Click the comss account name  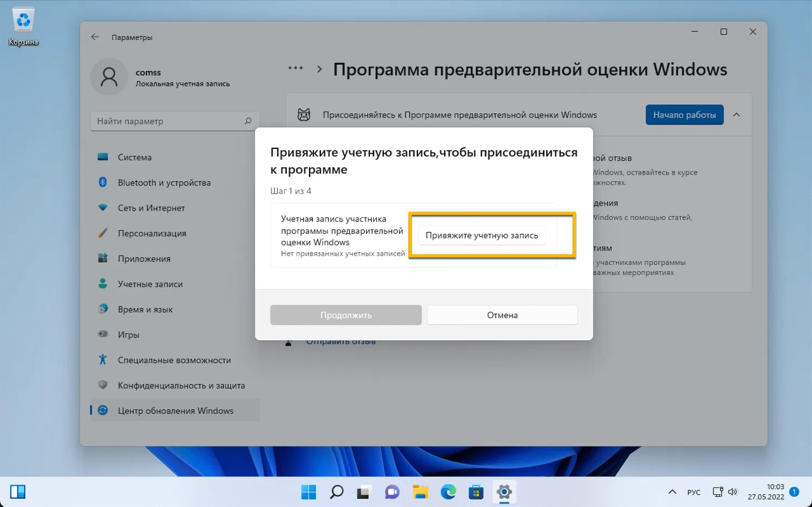pos(148,73)
